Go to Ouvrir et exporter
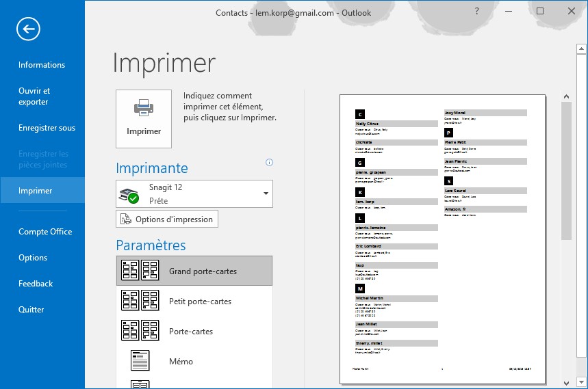Viewport: 588px width, 389px height. [34, 96]
